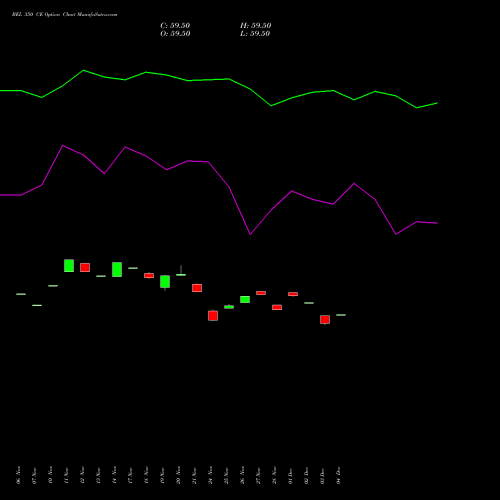
Task: Click the BEL 350 CE Options Chart title
Action: pyautogui.click(x=64, y=15)
